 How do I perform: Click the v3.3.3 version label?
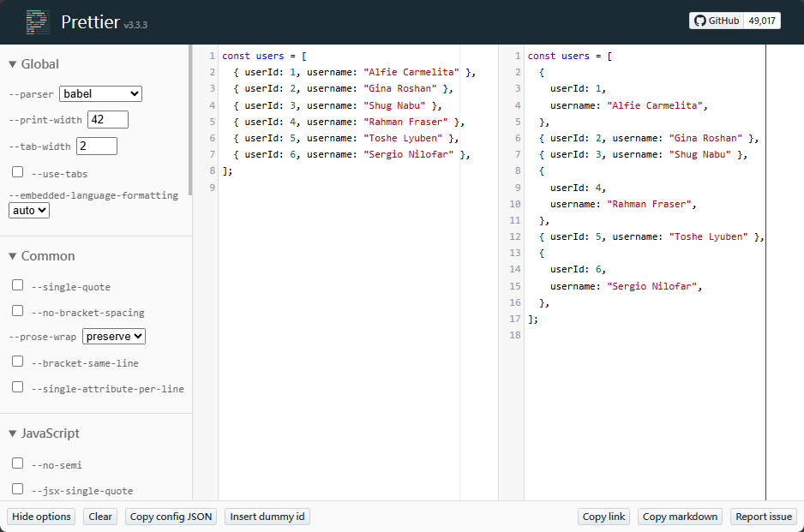[135, 25]
